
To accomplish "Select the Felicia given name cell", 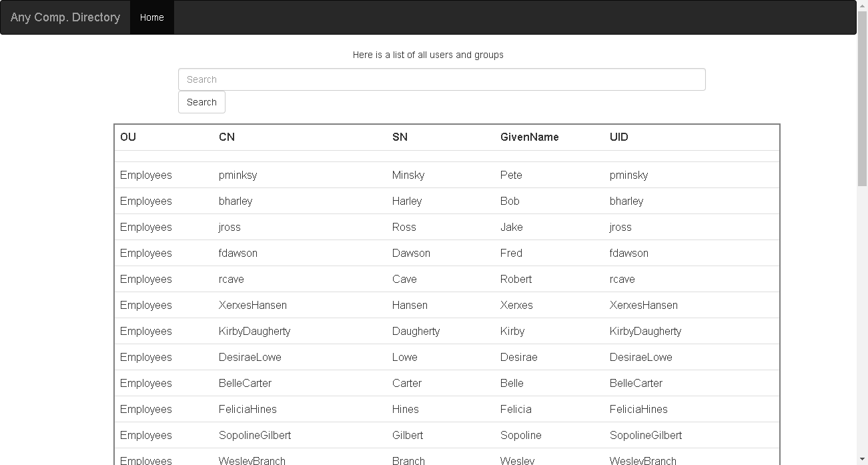I will (516, 409).
